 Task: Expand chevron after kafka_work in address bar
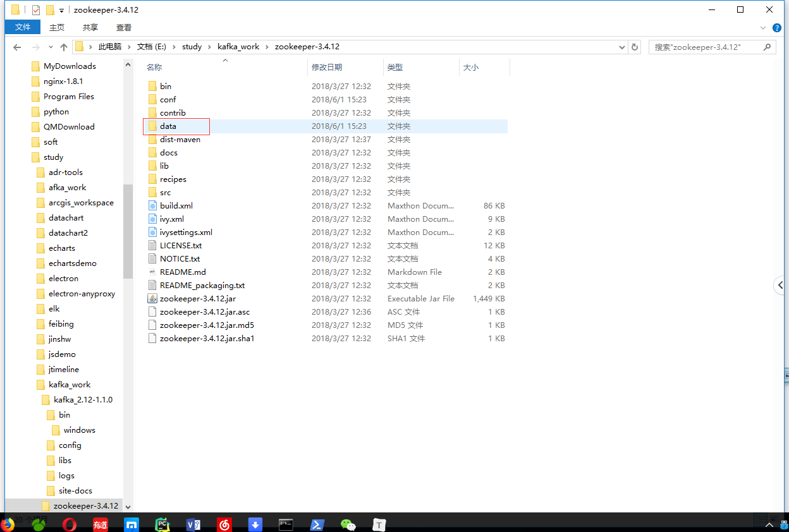(267, 47)
